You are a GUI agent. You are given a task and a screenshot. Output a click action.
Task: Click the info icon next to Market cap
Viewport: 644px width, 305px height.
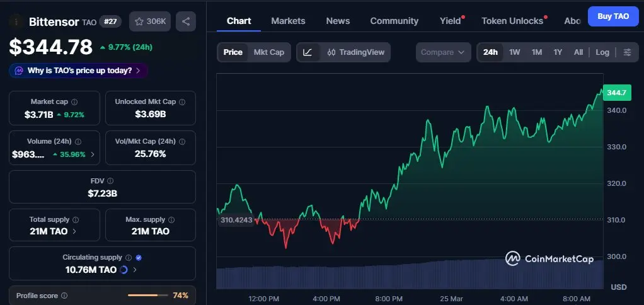coord(74,102)
